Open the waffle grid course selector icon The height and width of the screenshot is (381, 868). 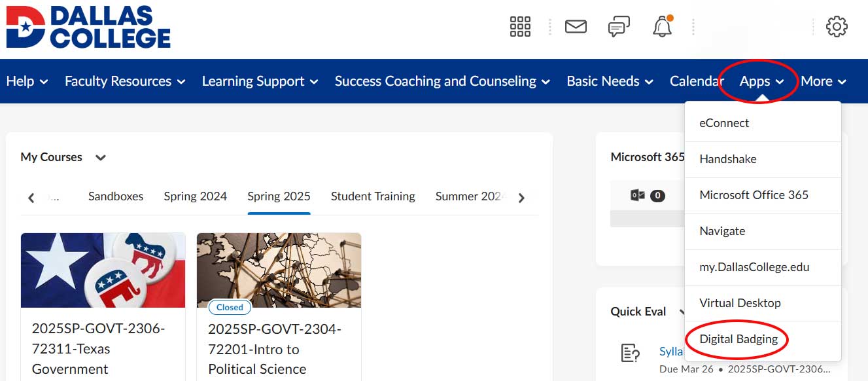(520, 26)
